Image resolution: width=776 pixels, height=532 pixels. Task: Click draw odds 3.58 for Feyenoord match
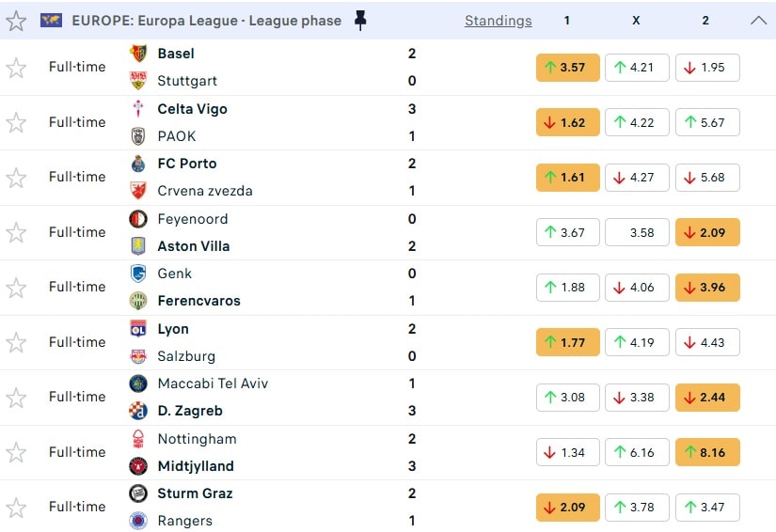pyautogui.click(x=637, y=232)
